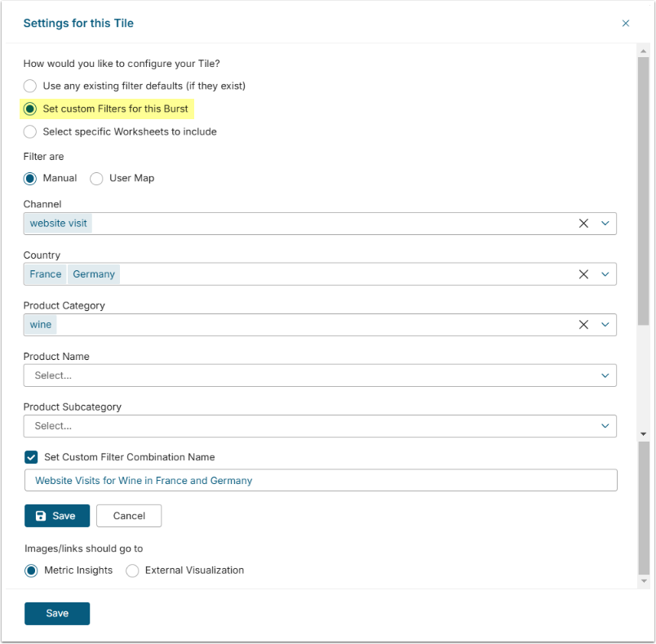Click the dialog's vertical scrollbar thumb
656x644 pixels.
coord(644,188)
